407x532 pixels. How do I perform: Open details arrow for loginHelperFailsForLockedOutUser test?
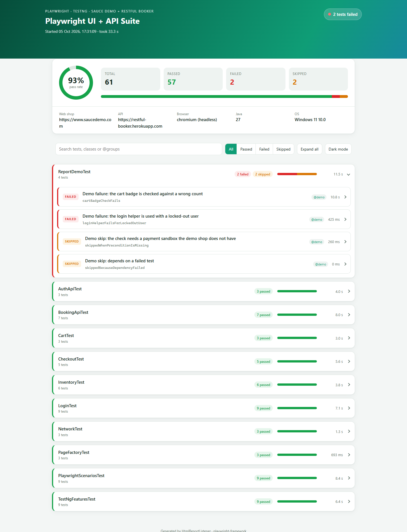pyautogui.click(x=345, y=219)
